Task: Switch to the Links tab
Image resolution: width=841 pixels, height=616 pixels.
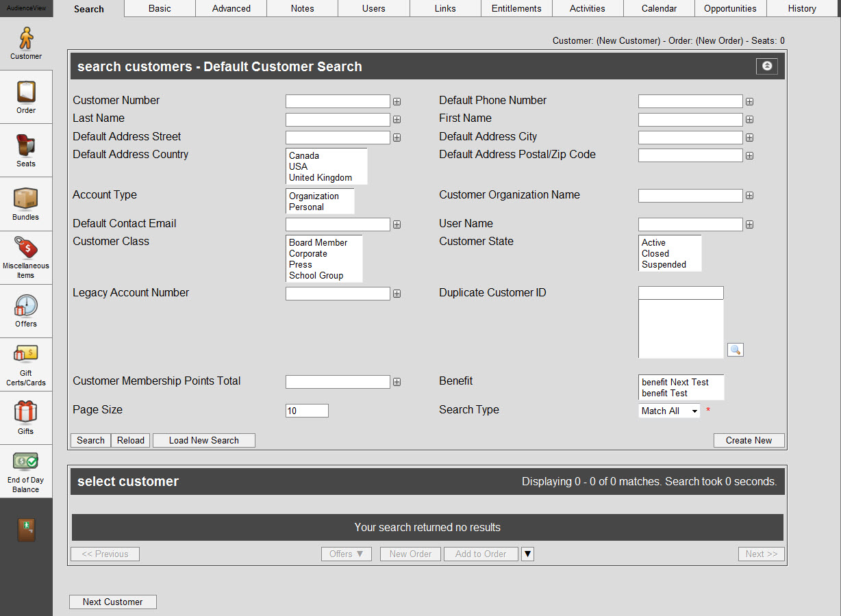Action: [445, 8]
